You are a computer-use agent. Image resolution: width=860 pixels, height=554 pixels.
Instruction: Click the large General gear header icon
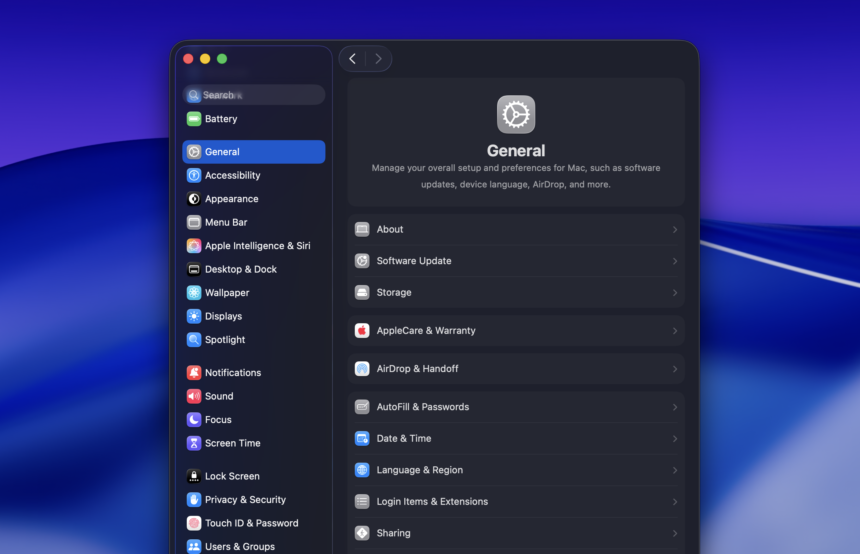coord(516,115)
